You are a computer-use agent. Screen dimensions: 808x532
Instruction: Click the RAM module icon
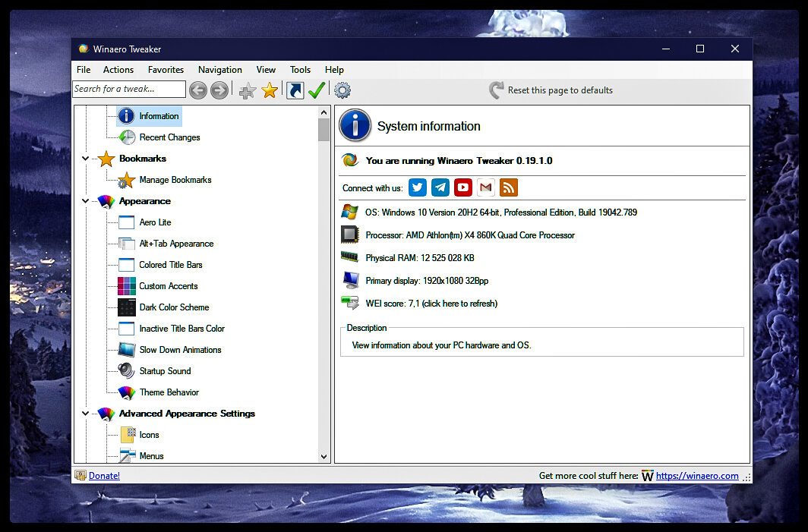[350, 257]
